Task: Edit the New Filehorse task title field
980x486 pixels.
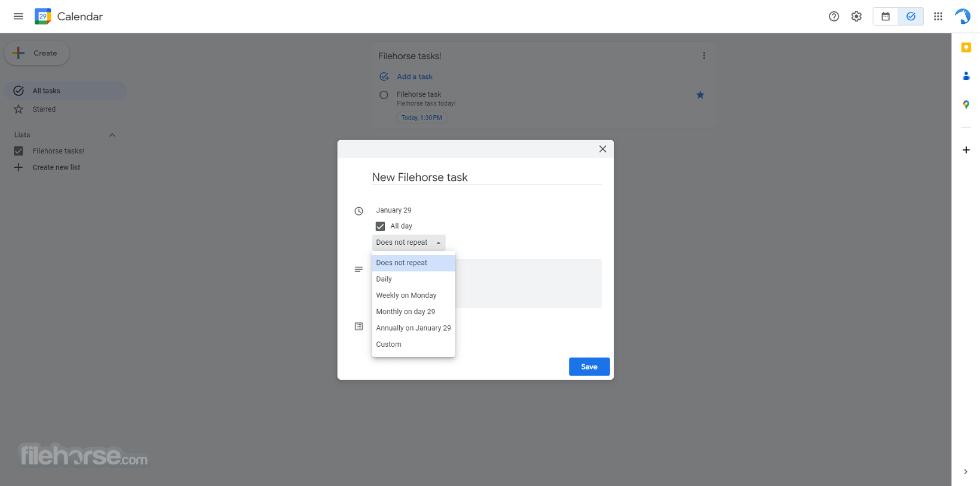Action: point(486,177)
